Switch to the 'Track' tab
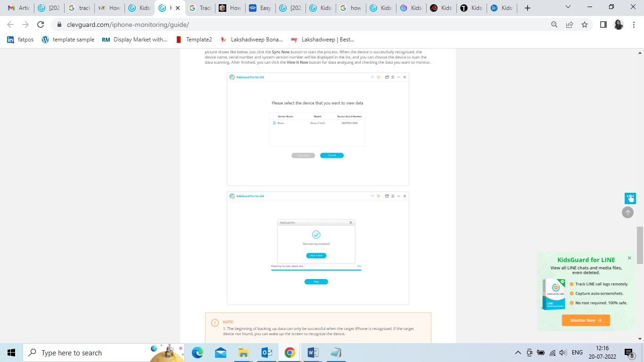Image resolution: width=644 pixels, height=362 pixels. click(200, 8)
